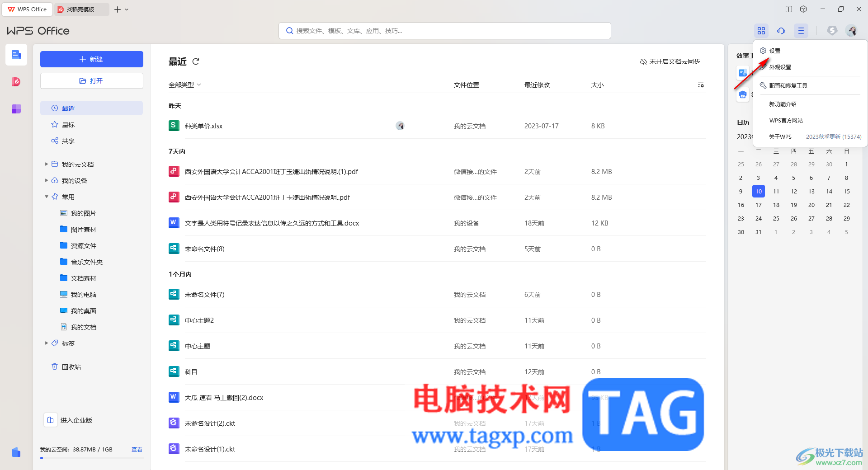
Task: Click 未开启文档云同步 link
Action: click(670, 61)
